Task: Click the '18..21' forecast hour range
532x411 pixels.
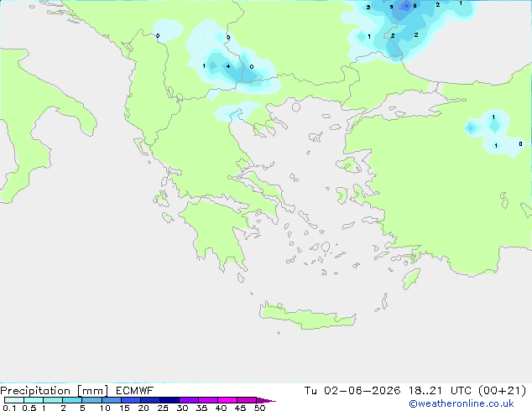Action: click(x=425, y=391)
